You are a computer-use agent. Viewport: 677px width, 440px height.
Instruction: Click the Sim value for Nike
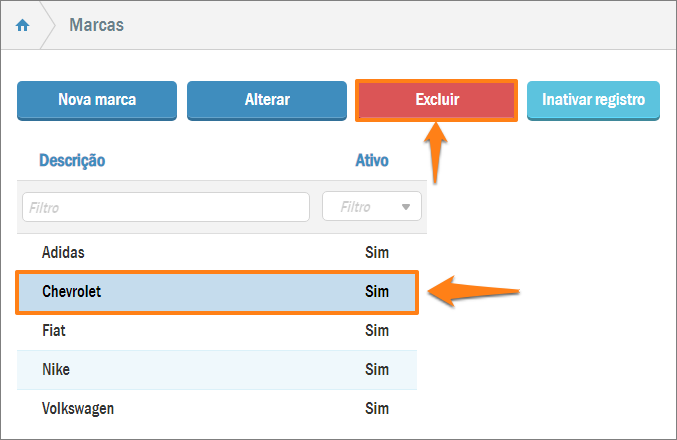pyautogui.click(x=377, y=370)
